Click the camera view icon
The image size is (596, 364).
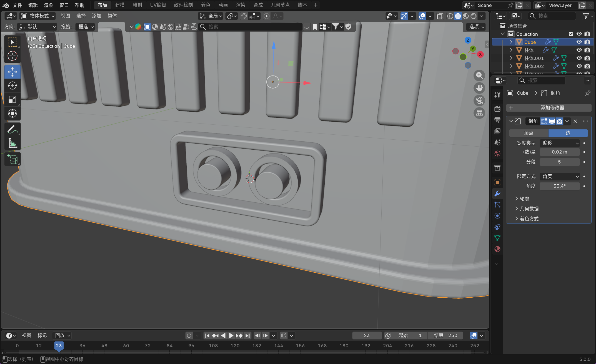point(479,101)
